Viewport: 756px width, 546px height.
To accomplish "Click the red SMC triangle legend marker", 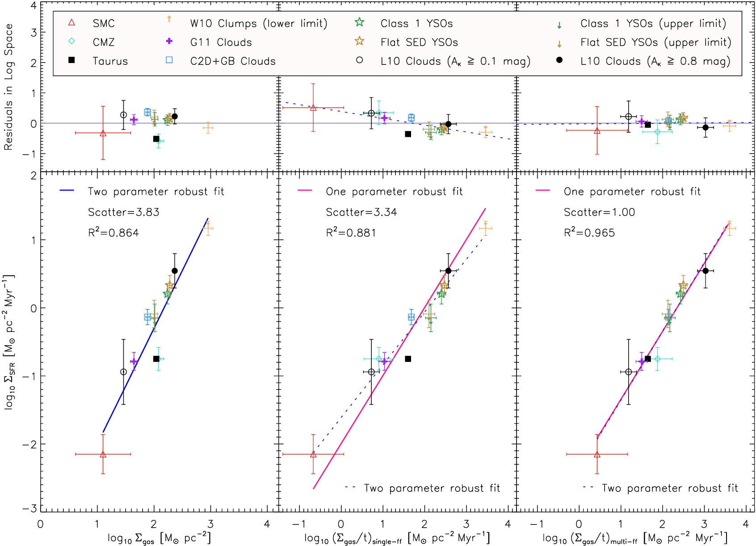I will coord(71,23).
